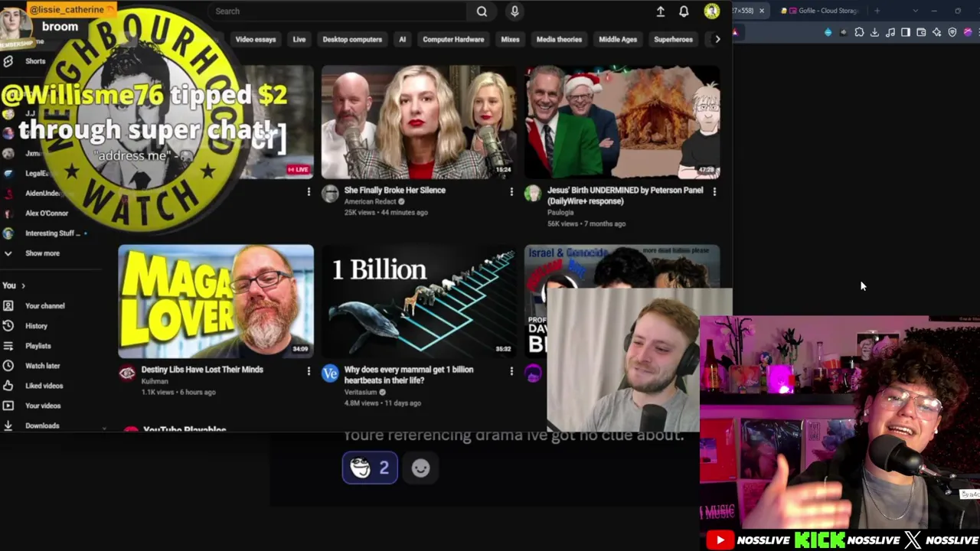The height and width of the screenshot is (551, 980).
Task: Open the Destiny Libs Have Lost Their Minds title
Action: pyautogui.click(x=202, y=370)
